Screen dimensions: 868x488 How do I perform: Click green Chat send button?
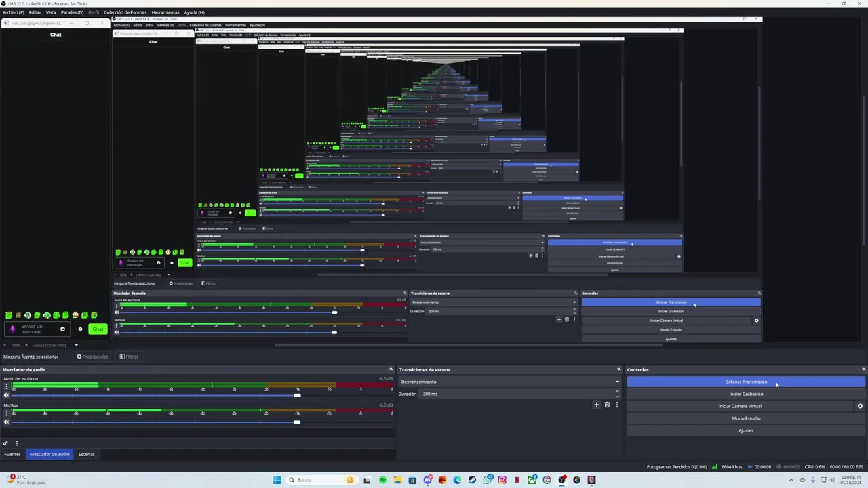[x=98, y=329]
